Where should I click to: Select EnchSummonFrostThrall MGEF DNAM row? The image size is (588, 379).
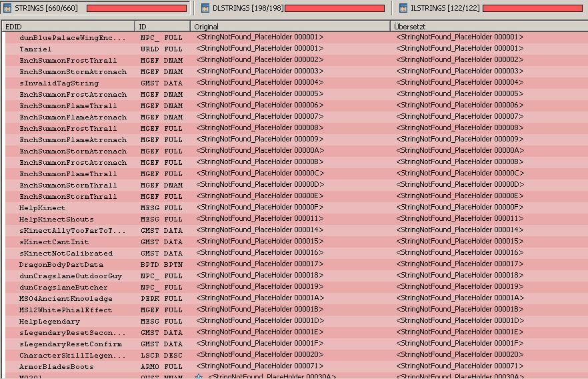(x=296, y=60)
